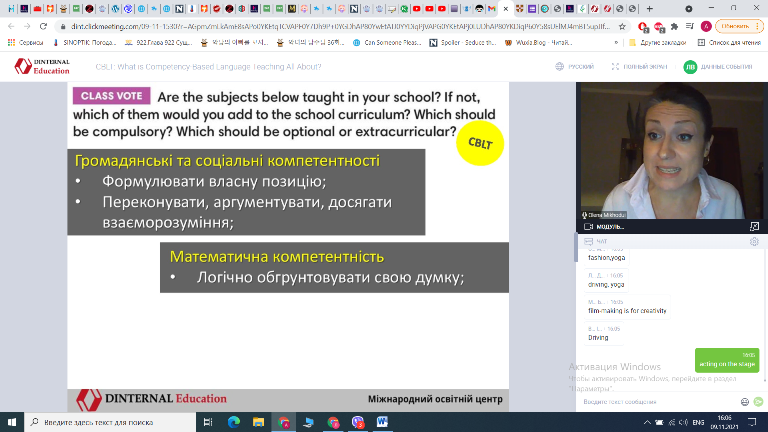Go back with browser back arrow
The width and height of the screenshot is (768, 432).
(11, 26)
